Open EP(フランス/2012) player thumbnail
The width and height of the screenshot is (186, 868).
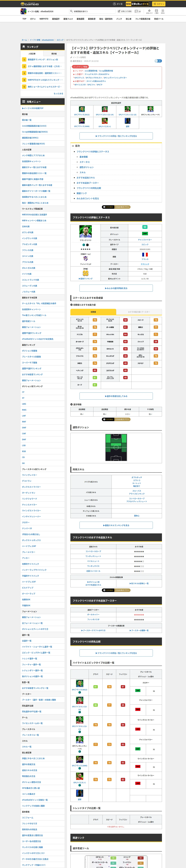tap(82, 109)
